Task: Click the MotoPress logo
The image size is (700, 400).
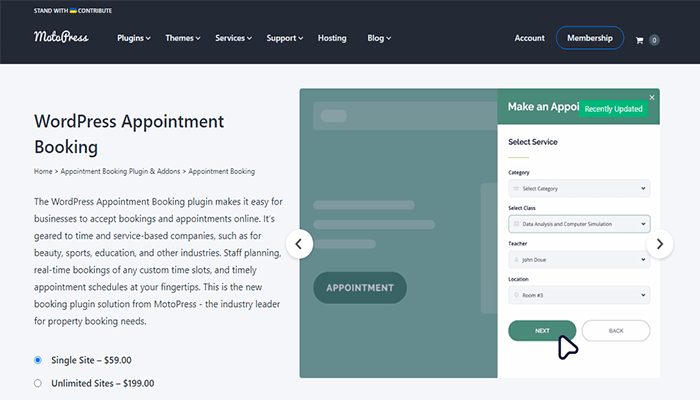Action: (x=61, y=38)
